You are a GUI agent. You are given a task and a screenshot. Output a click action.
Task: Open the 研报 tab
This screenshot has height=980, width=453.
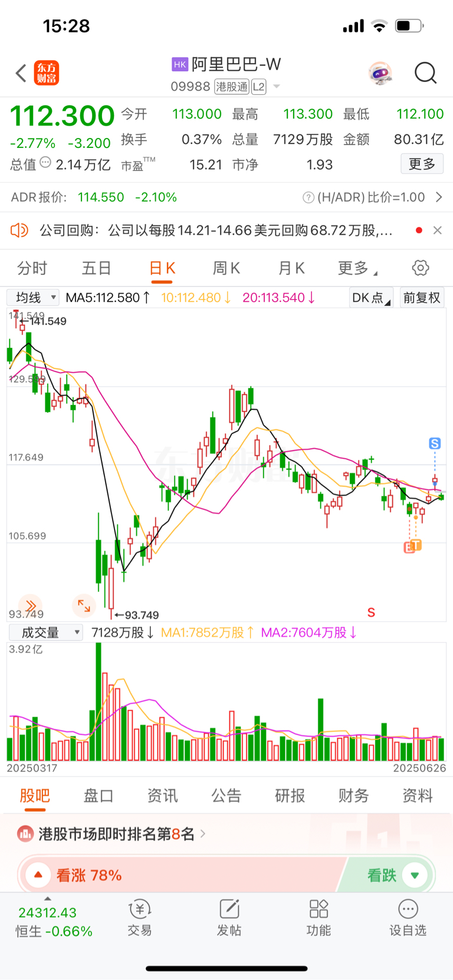(290, 796)
